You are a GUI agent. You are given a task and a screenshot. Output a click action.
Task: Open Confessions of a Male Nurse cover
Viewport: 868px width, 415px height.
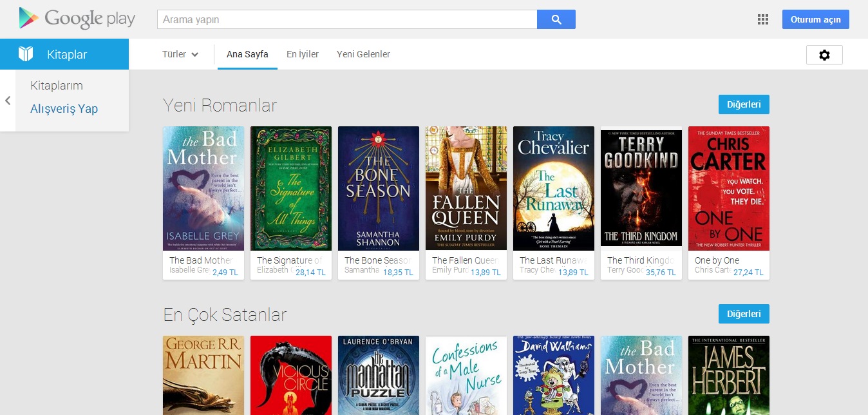pos(466,375)
